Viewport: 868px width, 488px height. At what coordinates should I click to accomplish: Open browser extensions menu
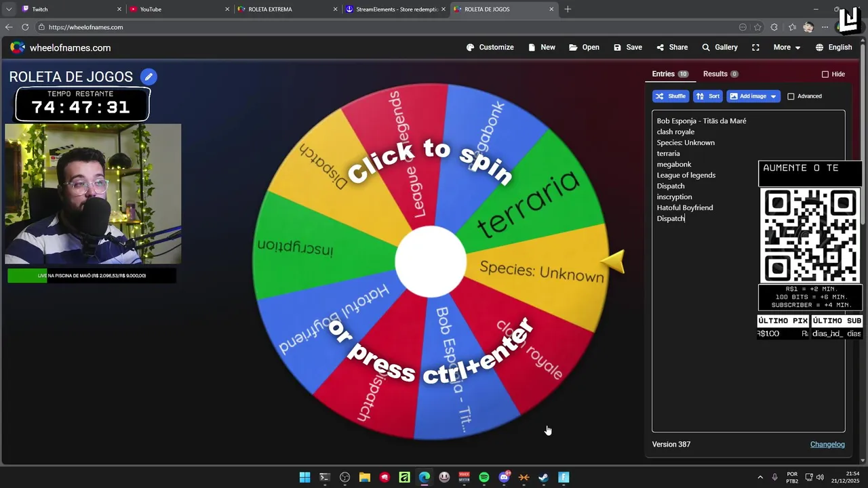point(774,27)
